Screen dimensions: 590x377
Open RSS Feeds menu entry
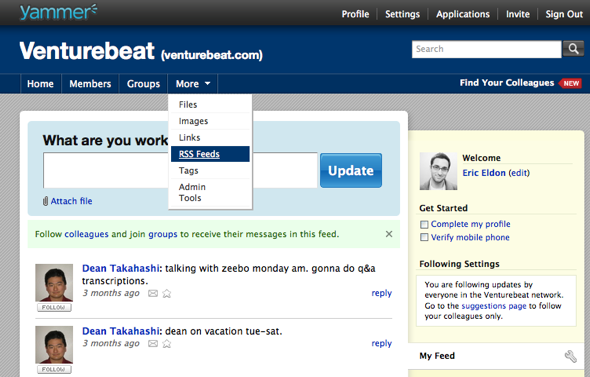click(x=210, y=154)
